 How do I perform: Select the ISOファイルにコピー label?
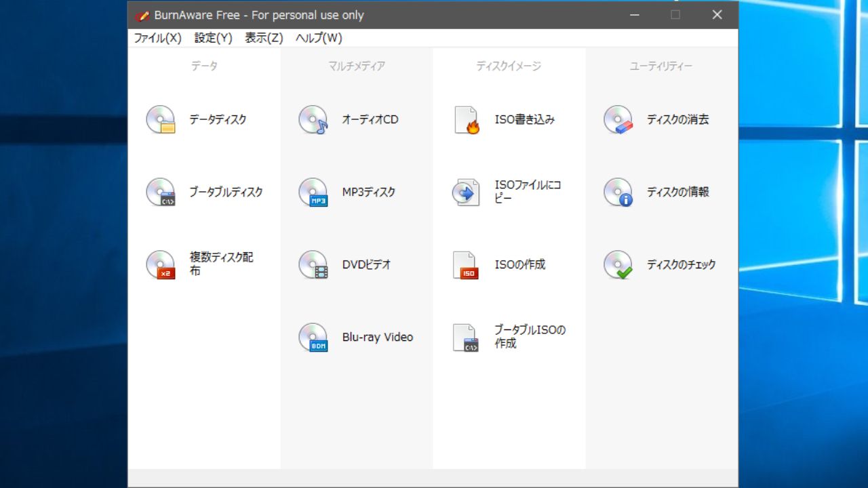click(x=528, y=192)
